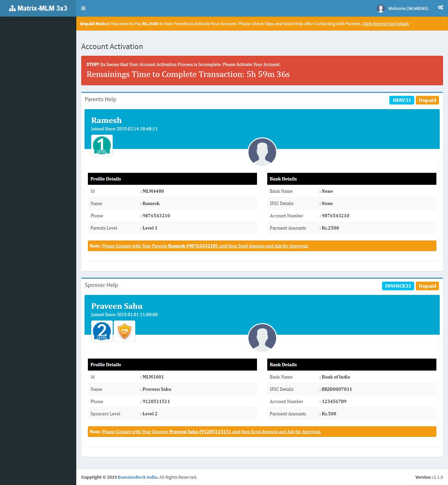448x485 pixels.
Task: Click the contact Parents Ramesh note link
Action: tap(205, 246)
